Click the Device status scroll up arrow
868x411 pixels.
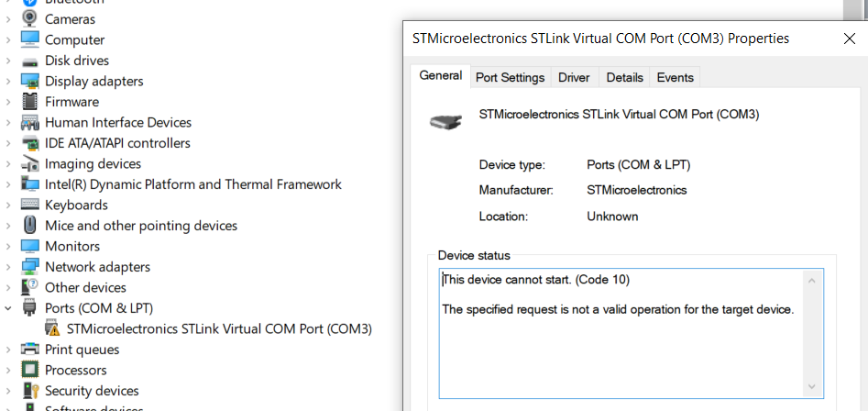(x=811, y=281)
